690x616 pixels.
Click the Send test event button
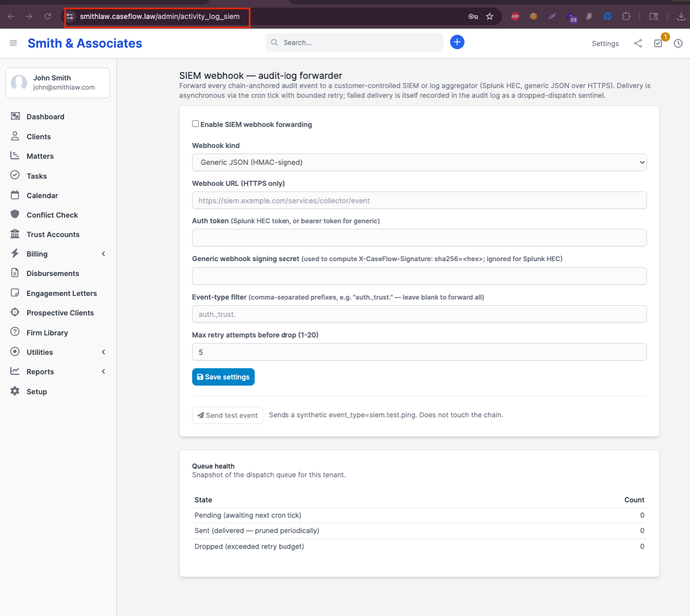[x=227, y=415]
